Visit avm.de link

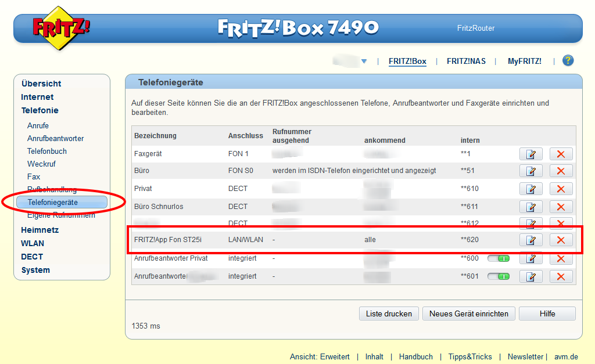[566, 357]
